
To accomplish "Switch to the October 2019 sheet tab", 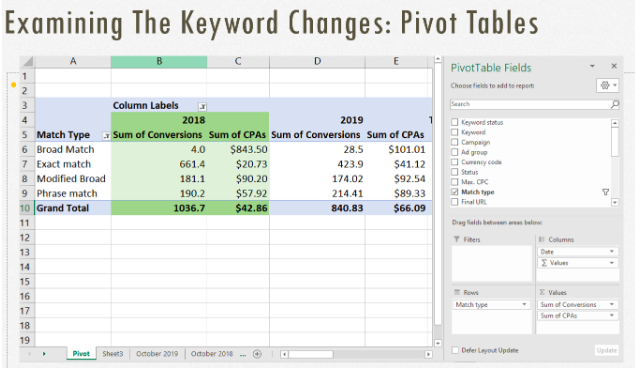I will [x=157, y=353].
